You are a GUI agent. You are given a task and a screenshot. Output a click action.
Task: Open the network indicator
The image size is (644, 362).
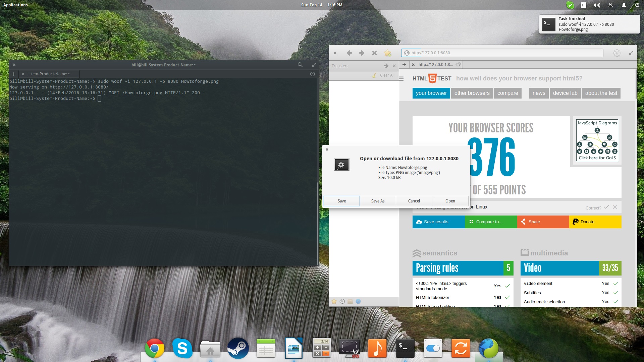[x=610, y=5]
